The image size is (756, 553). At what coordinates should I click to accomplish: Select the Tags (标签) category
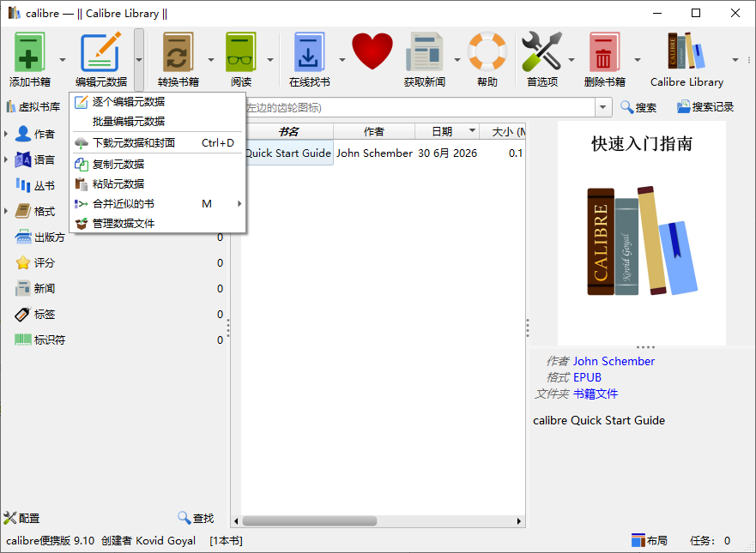pyautogui.click(x=34, y=314)
